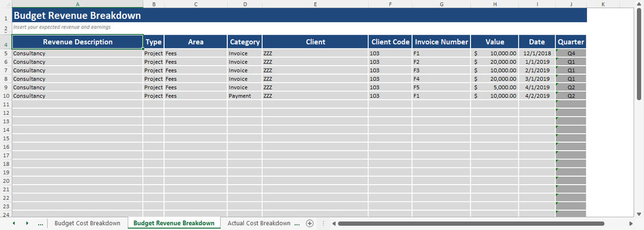Screen dimensions: 644x230
Task: Show more sheets via right ellipsis
Action: tap(297, 223)
